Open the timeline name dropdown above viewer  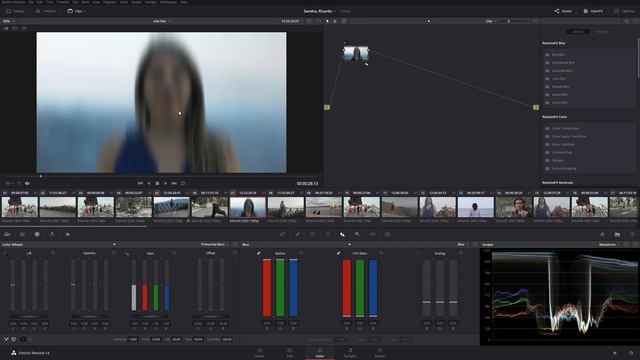pos(161,21)
